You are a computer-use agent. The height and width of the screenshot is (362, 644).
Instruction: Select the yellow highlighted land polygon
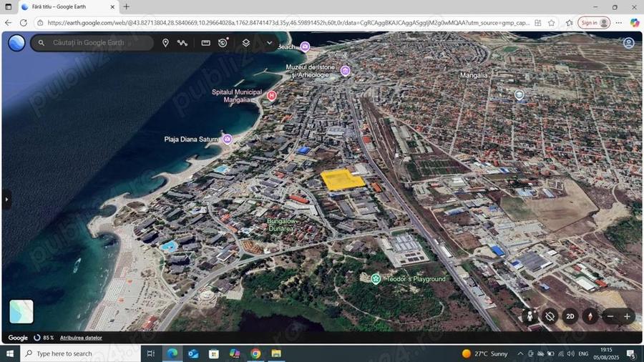[x=342, y=180]
